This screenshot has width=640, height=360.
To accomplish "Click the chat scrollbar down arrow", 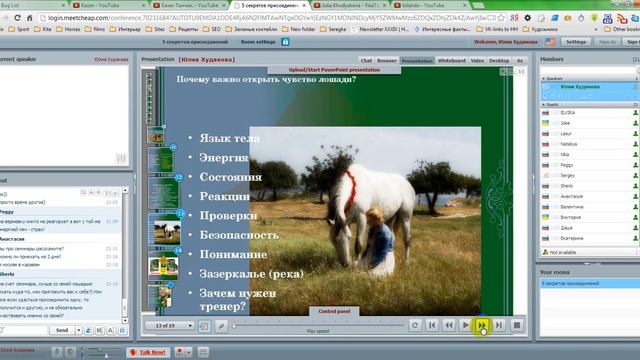I will pos(125,320).
